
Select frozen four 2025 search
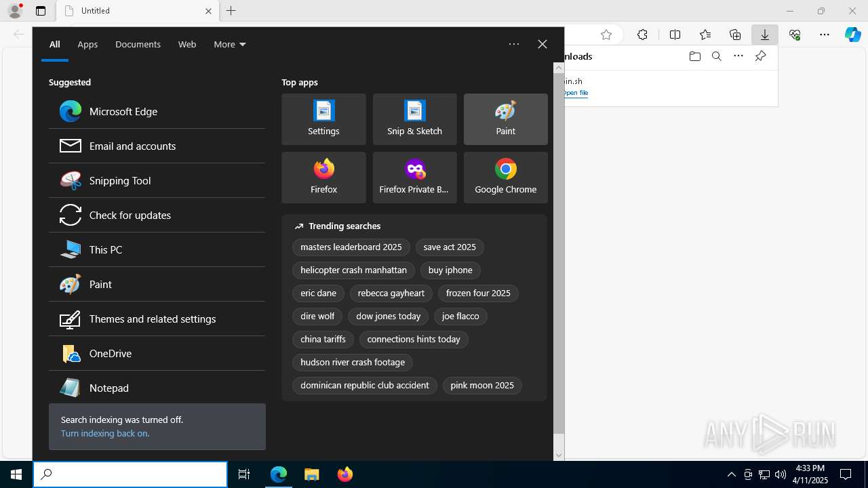[478, 293]
